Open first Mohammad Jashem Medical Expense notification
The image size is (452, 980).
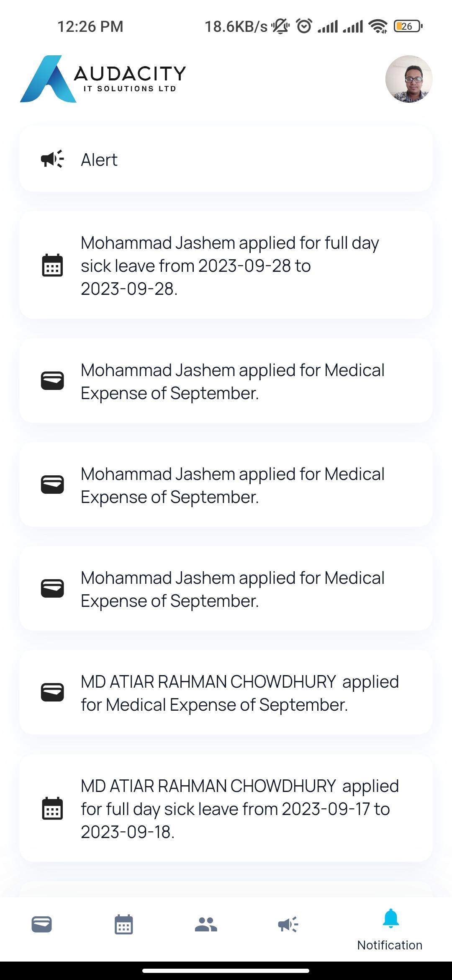[226, 381]
